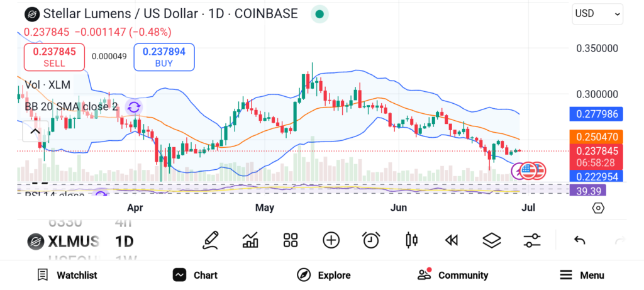Tap the 0.277986 upper band price label

tap(596, 114)
